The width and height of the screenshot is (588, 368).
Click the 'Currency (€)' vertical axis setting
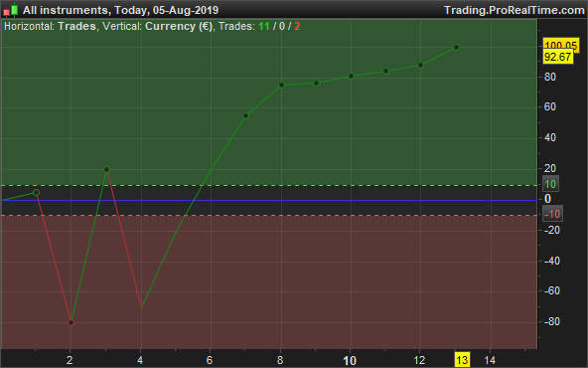coord(179,26)
